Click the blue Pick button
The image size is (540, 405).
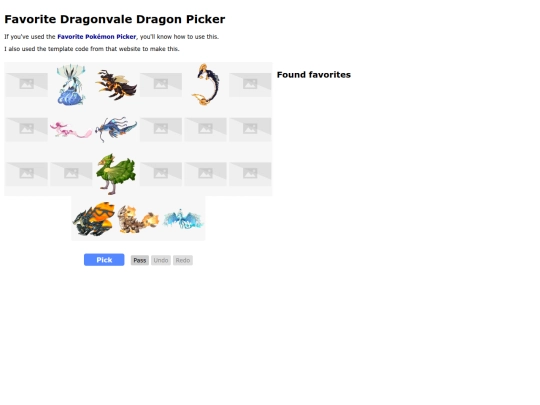point(104,260)
